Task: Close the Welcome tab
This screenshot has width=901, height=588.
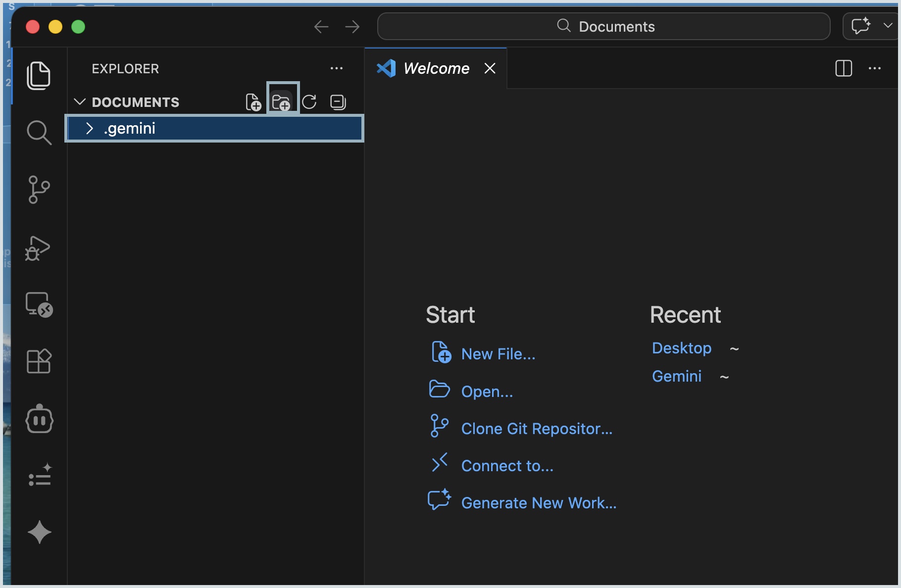Action: (490, 68)
